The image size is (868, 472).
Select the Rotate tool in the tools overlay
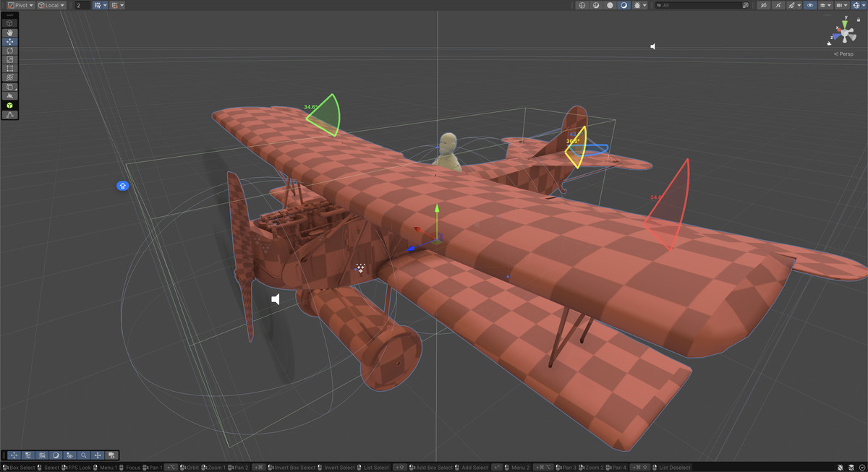(10, 51)
